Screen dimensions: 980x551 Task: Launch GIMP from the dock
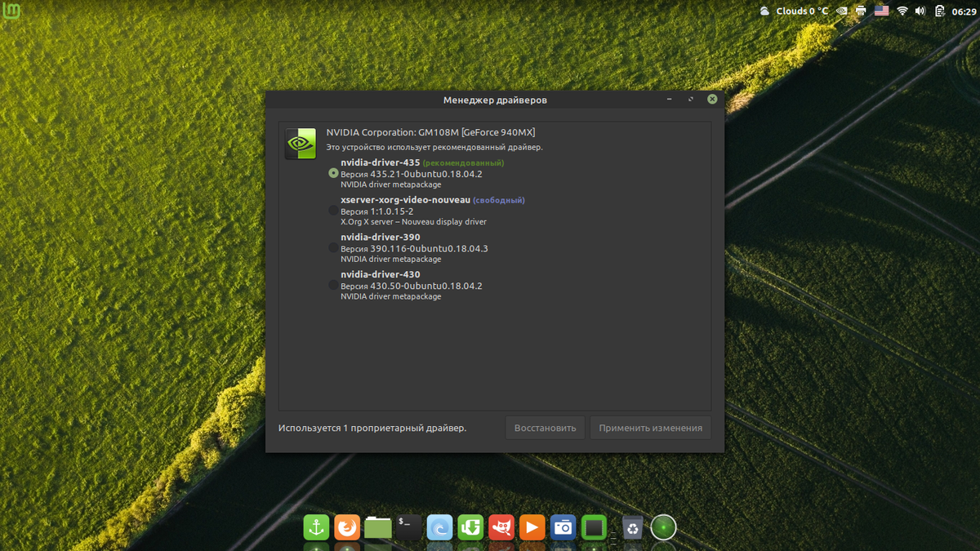501,527
